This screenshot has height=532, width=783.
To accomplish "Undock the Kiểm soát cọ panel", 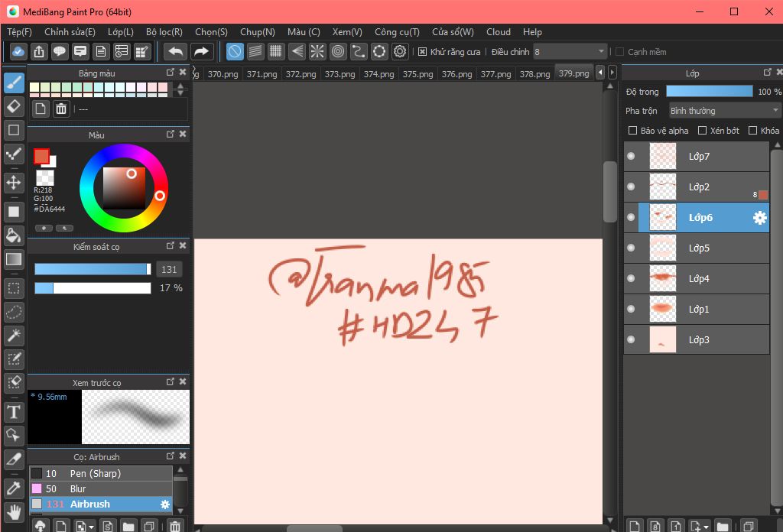I will [171, 245].
